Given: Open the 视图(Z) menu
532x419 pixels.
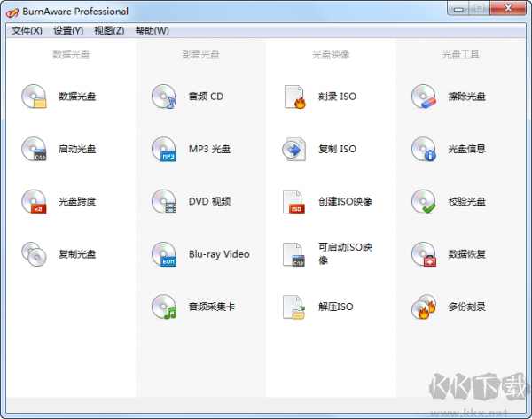Looking at the screenshot, I should tap(109, 31).
